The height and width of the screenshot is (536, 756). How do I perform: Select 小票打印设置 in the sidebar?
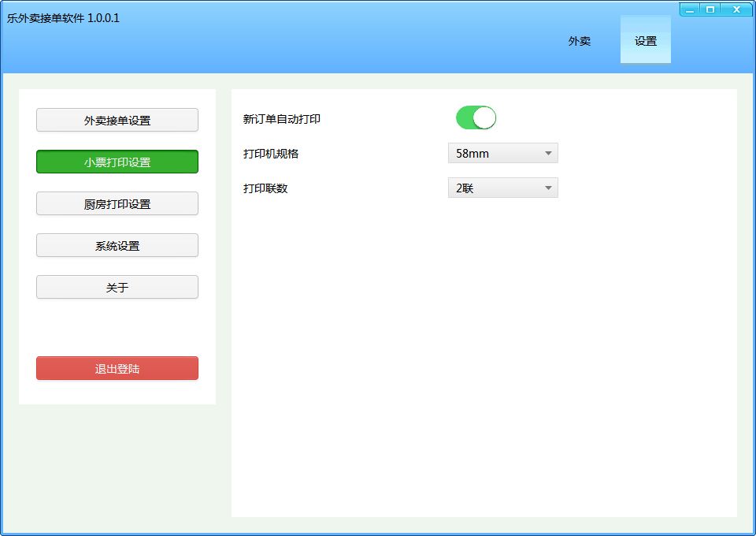click(117, 162)
